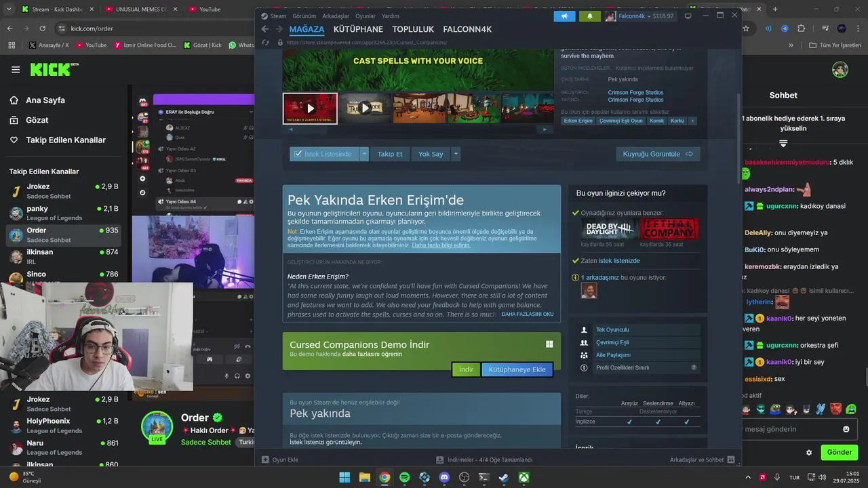
Task: Switch to the MAĞAZA tab
Action: point(307,29)
